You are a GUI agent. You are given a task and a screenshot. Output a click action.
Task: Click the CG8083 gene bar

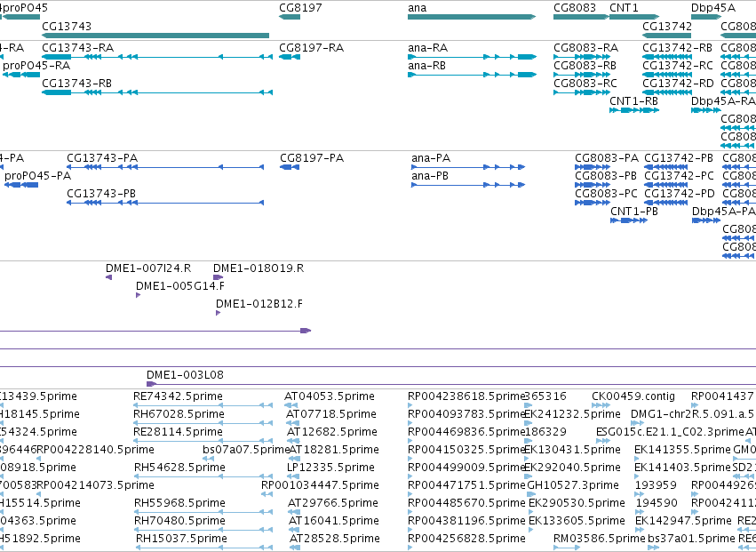[x=581, y=17]
